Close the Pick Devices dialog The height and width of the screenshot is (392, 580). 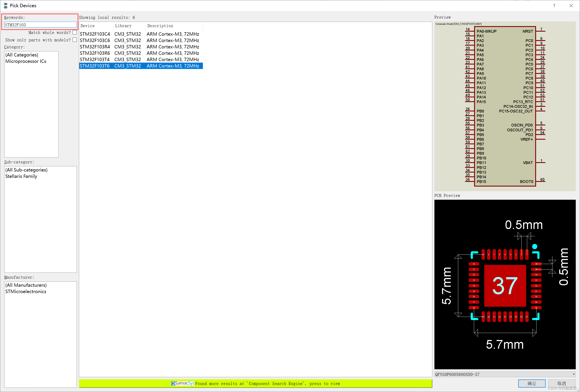point(571,6)
